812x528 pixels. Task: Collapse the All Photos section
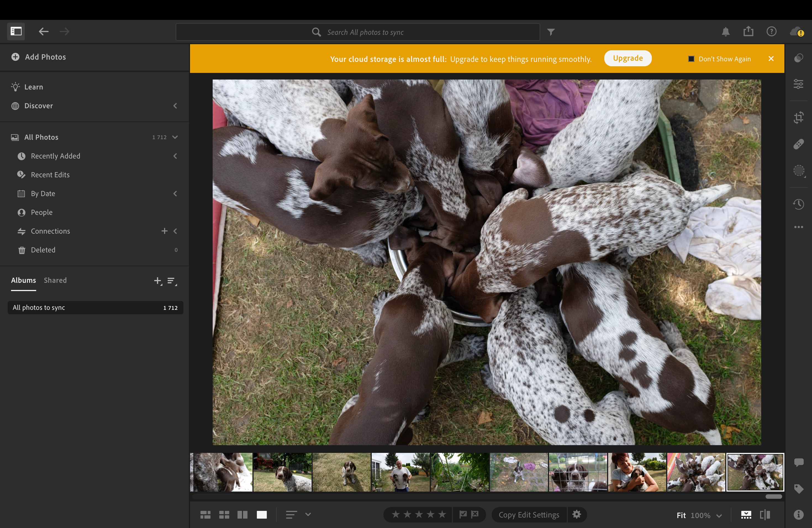click(175, 137)
